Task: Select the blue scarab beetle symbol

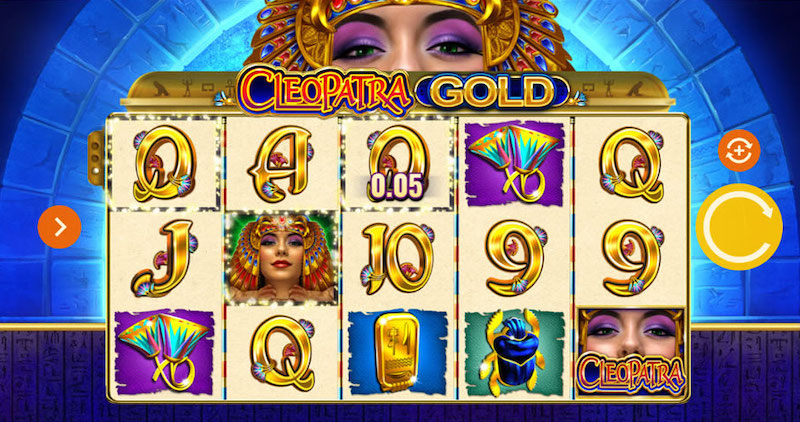Action: [515, 353]
